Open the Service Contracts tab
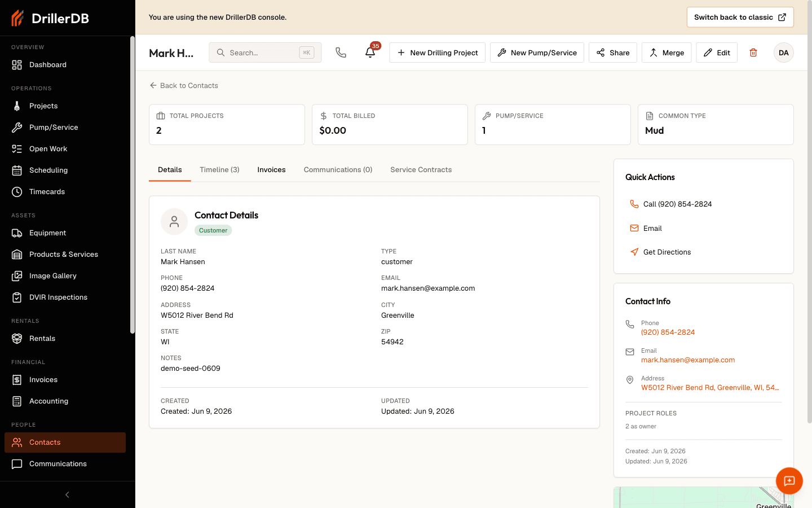812x508 pixels. 421,170
